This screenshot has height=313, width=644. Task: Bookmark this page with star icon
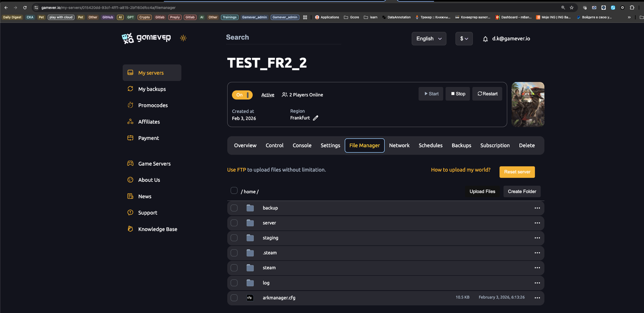(572, 8)
